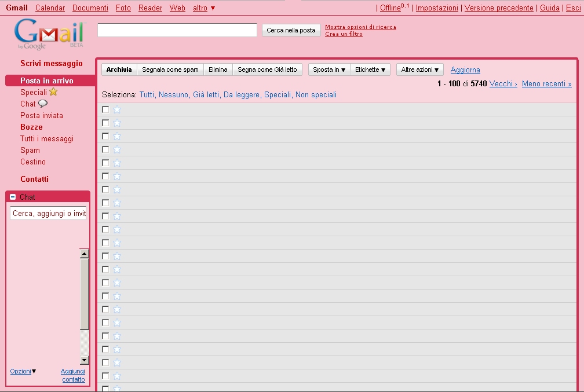Click the star icon beside Speciali

(54, 91)
